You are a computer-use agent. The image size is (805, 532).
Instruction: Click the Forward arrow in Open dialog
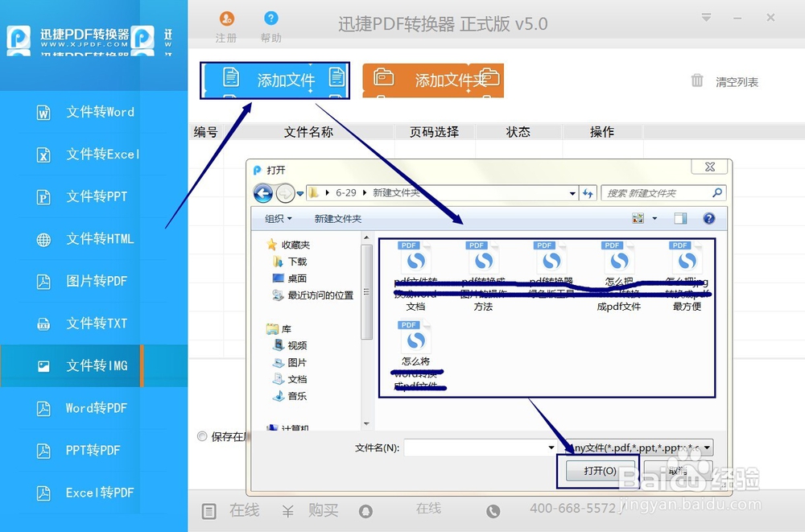(286, 193)
